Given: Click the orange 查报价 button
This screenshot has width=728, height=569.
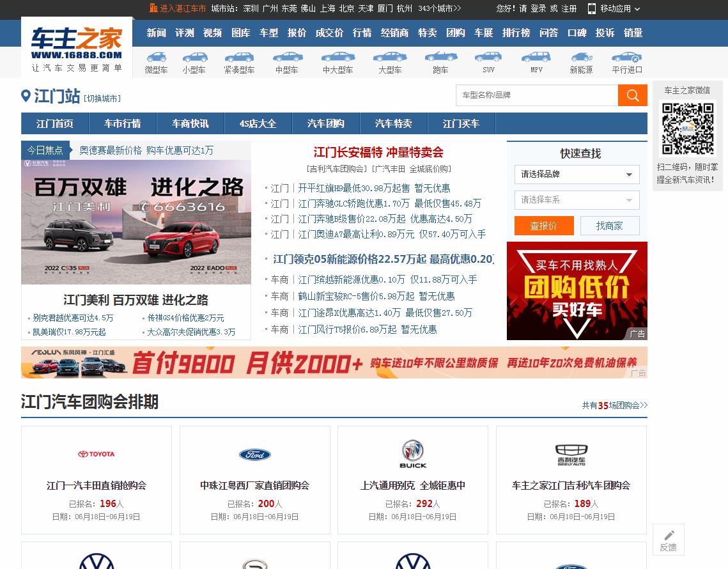Looking at the screenshot, I should pyautogui.click(x=544, y=226).
